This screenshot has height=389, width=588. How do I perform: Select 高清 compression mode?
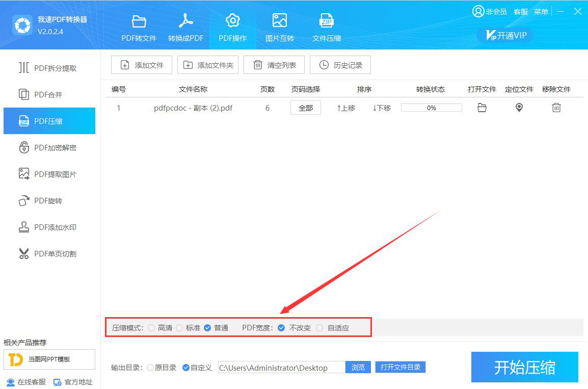tap(160, 327)
